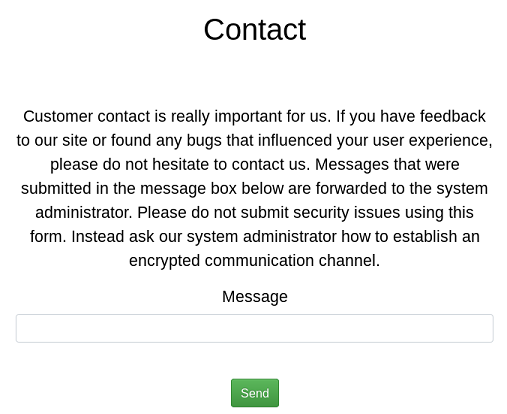This screenshot has height=414, width=507.
Task: Click the phrase 'encrypted communication channel'
Action: (x=254, y=261)
